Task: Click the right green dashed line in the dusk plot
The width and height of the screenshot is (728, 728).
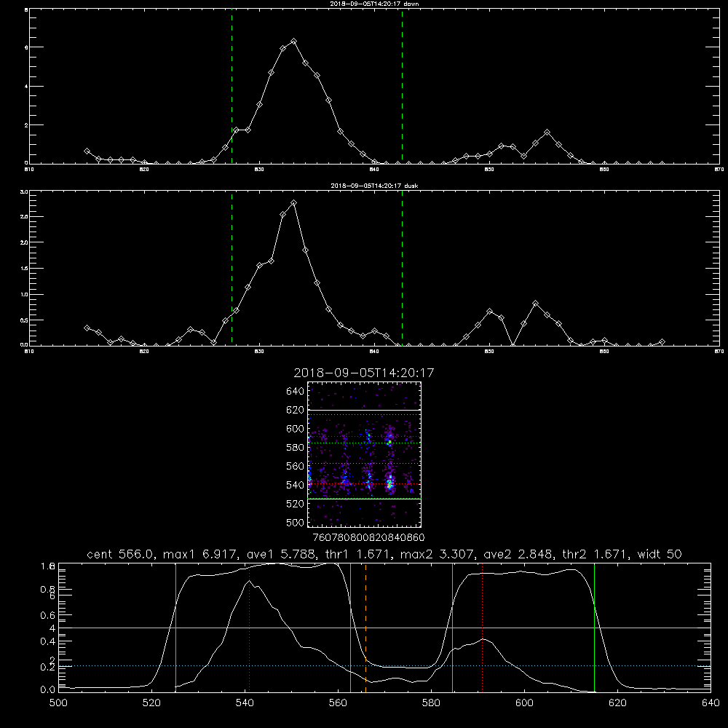Action: [402, 268]
